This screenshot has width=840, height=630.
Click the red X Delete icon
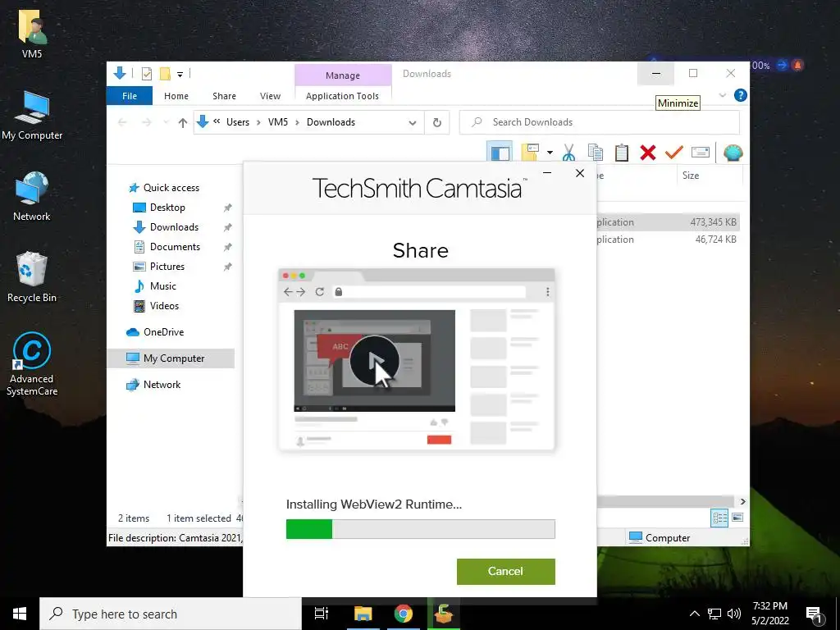click(648, 153)
